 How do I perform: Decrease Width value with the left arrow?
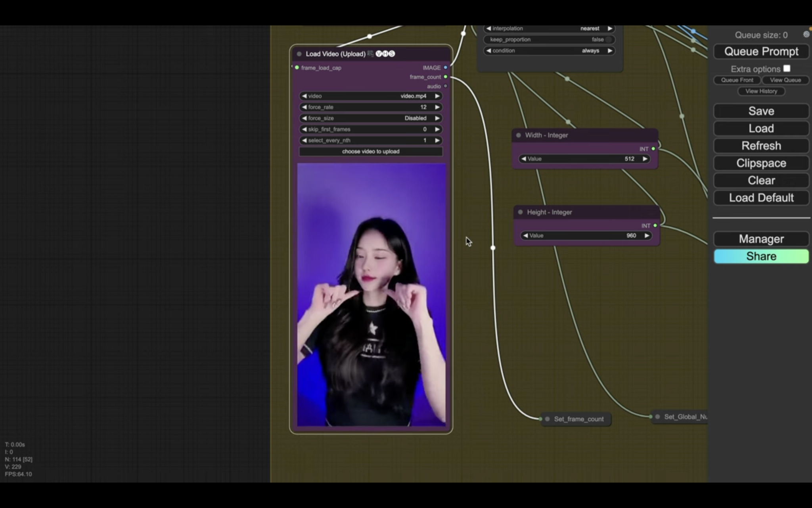524,159
